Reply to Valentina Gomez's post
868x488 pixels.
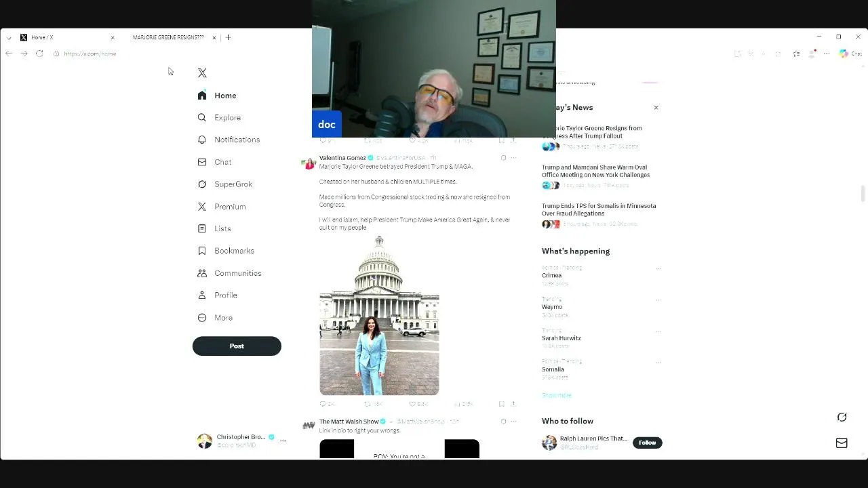326,404
